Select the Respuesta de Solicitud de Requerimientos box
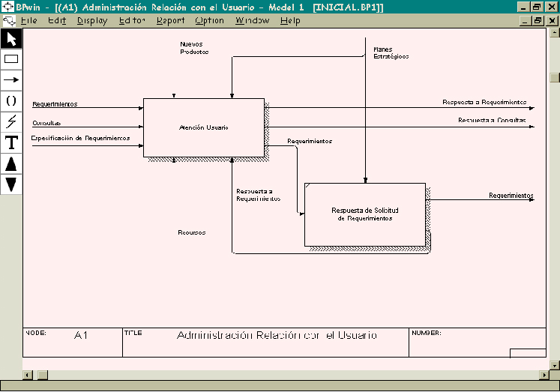 [364, 214]
